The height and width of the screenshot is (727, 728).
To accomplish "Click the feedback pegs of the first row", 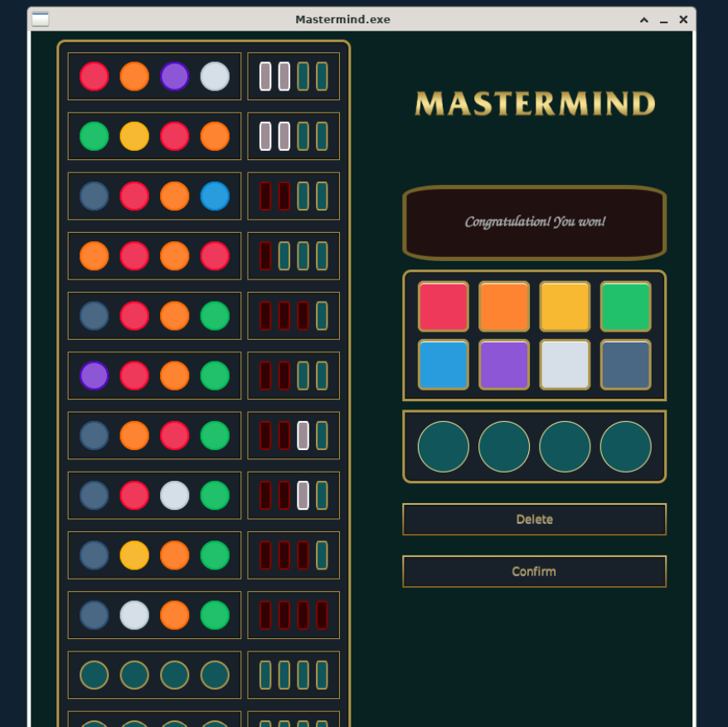I will [293, 75].
